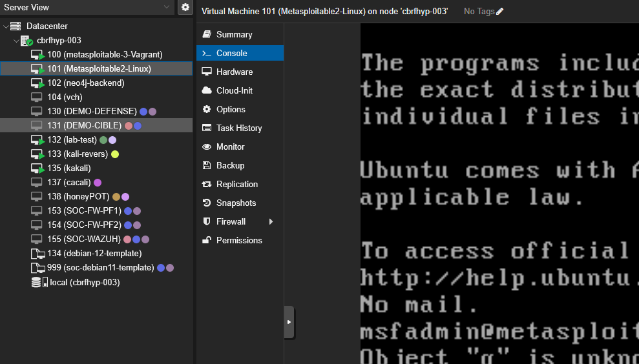Expand the Firewall submenu arrow
This screenshot has height=364, width=639.
click(x=271, y=222)
